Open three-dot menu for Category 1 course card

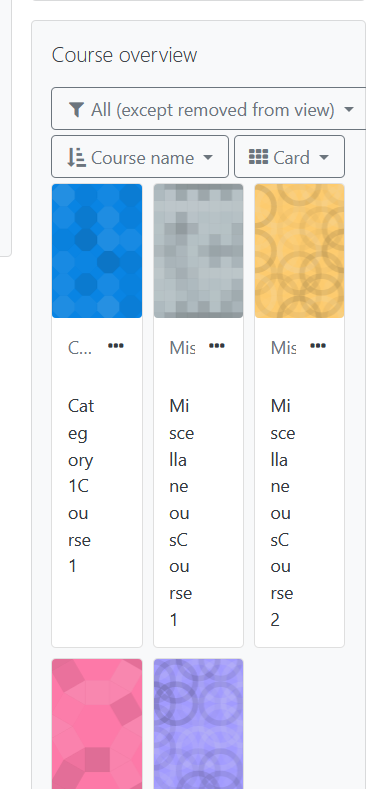(116, 346)
